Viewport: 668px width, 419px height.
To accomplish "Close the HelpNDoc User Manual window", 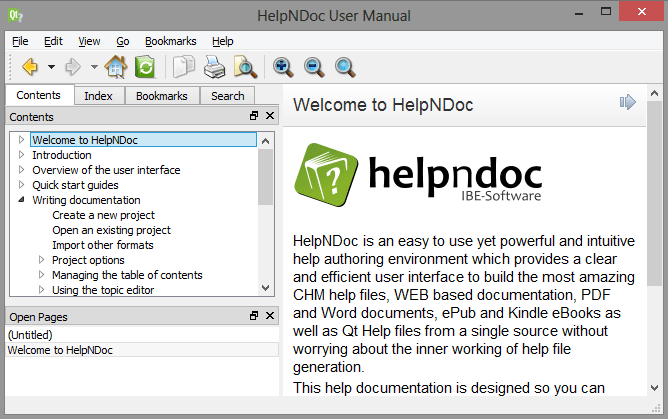I will tap(642, 11).
